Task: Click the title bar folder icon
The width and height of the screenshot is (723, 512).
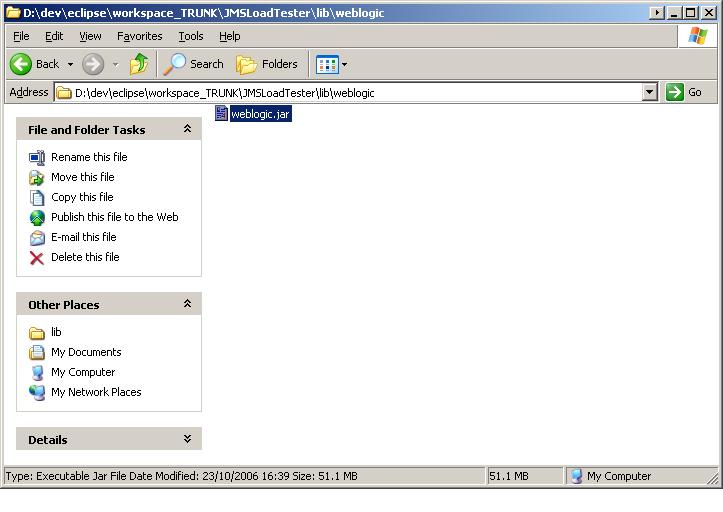Action: pyautogui.click(x=13, y=12)
